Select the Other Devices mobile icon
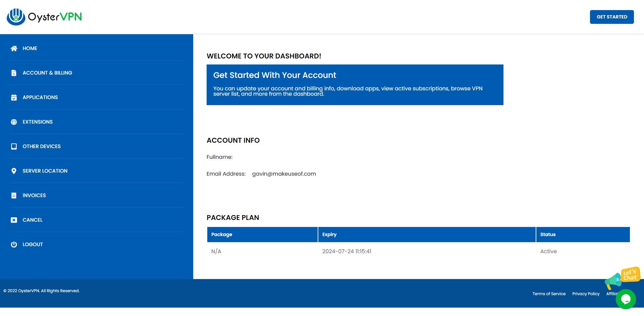The height and width of the screenshot is (316, 644). pyautogui.click(x=13, y=146)
